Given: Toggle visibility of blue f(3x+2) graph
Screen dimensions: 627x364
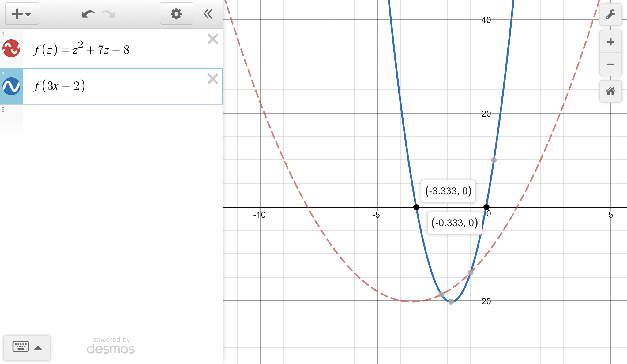Looking at the screenshot, I should point(11,86).
